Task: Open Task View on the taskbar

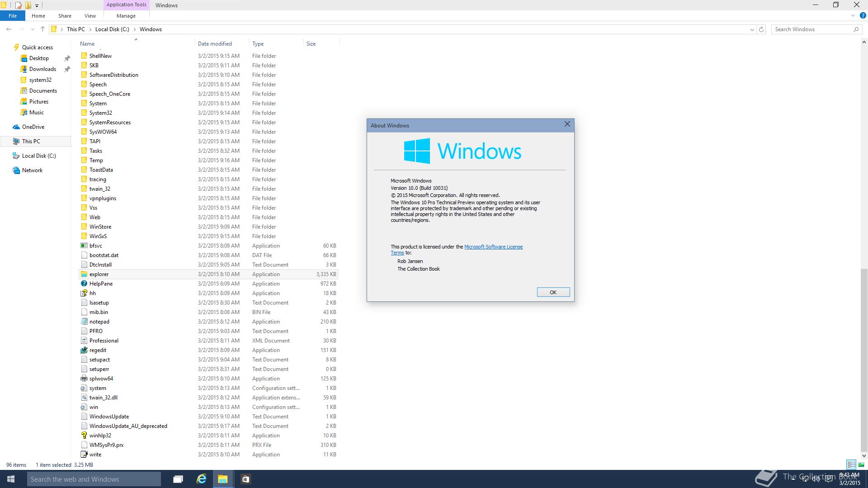Action: [178, 479]
